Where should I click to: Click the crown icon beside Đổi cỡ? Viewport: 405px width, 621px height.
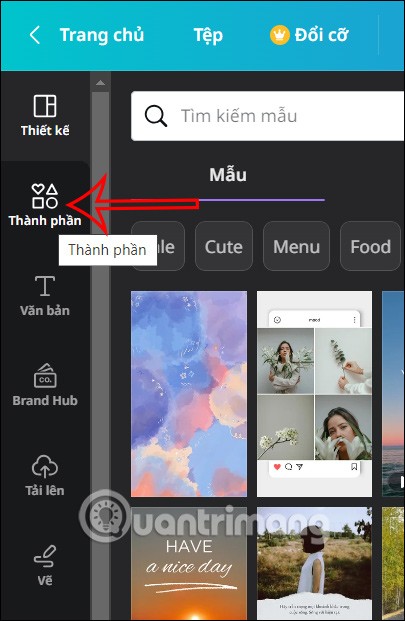coord(280,35)
